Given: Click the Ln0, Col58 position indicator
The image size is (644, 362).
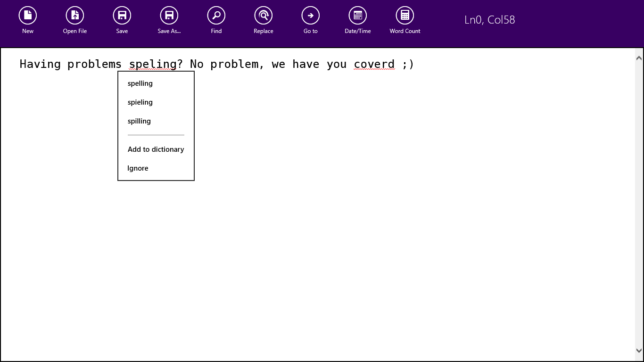Looking at the screenshot, I should pos(489,20).
